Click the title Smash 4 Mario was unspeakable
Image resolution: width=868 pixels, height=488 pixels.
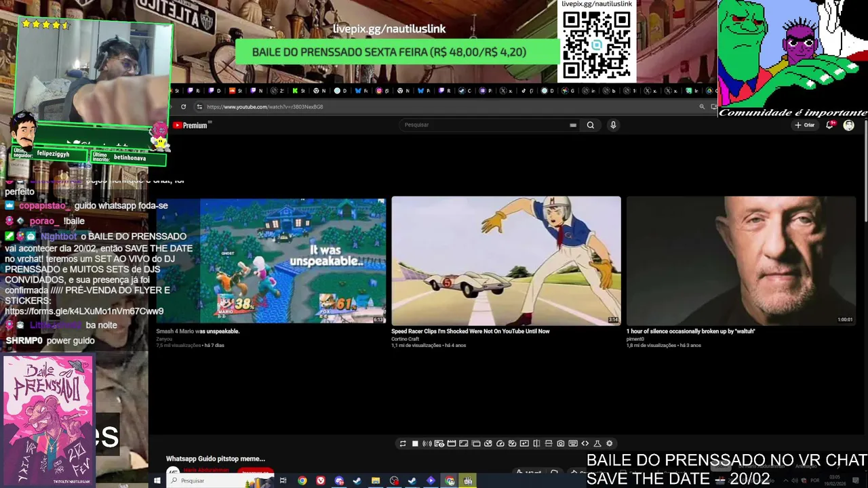(198, 331)
